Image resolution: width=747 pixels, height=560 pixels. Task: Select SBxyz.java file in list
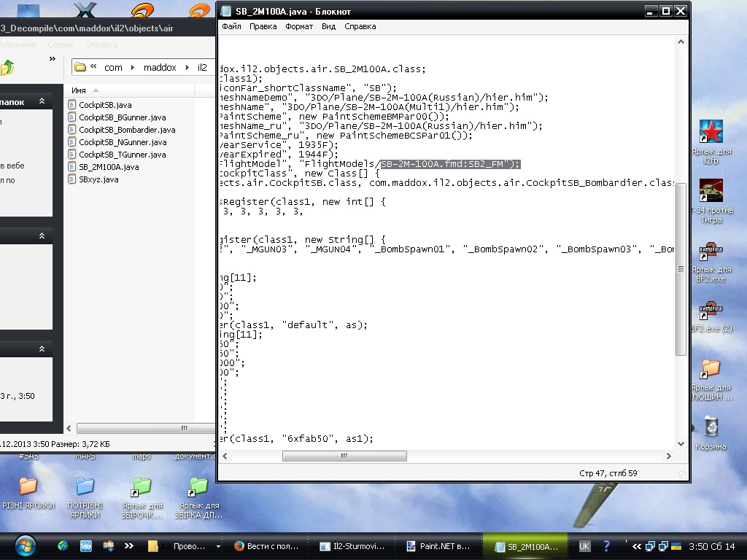pyautogui.click(x=93, y=179)
